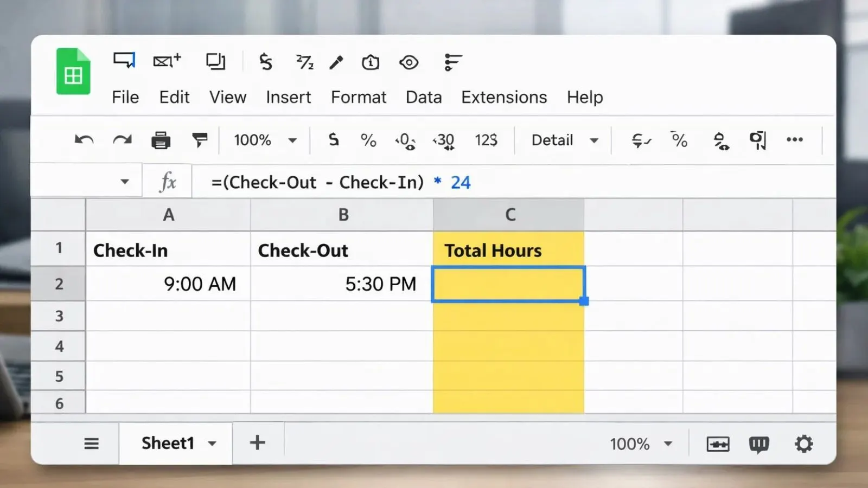Print the spreadsheet using the printer icon

click(x=161, y=140)
